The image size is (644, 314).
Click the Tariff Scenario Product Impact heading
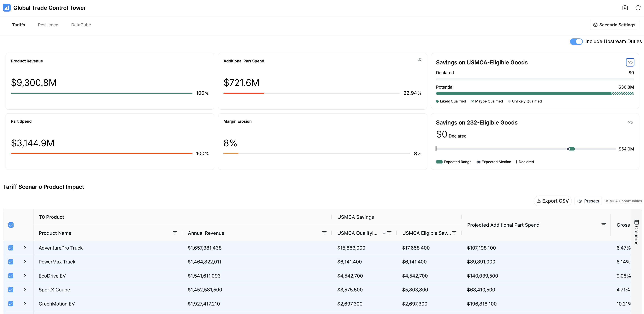pyautogui.click(x=43, y=187)
